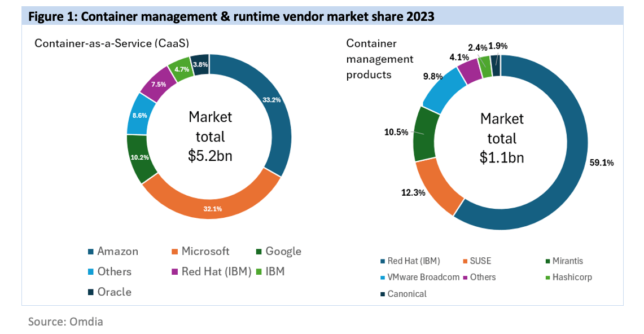Click the Amazon legend color square
The image size is (644, 334).
91,252
